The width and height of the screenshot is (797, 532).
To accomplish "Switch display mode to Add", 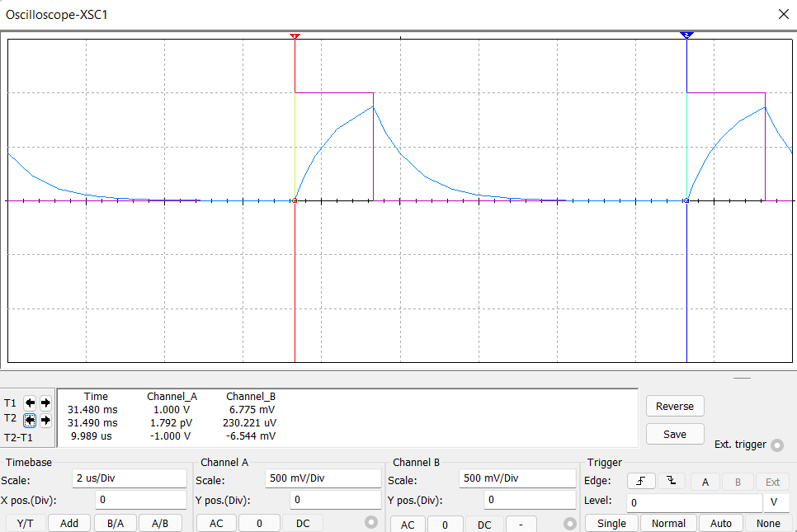I will coord(69,523).
